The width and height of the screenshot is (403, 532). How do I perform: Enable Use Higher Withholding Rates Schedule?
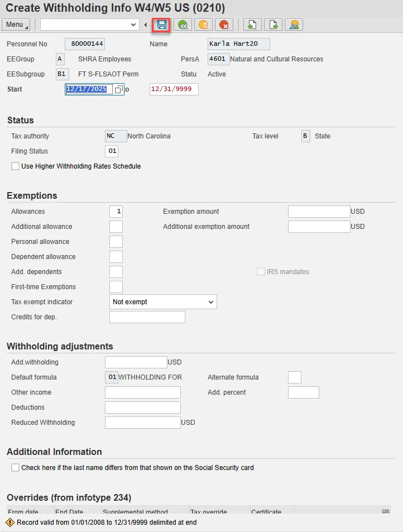[15, 166]
